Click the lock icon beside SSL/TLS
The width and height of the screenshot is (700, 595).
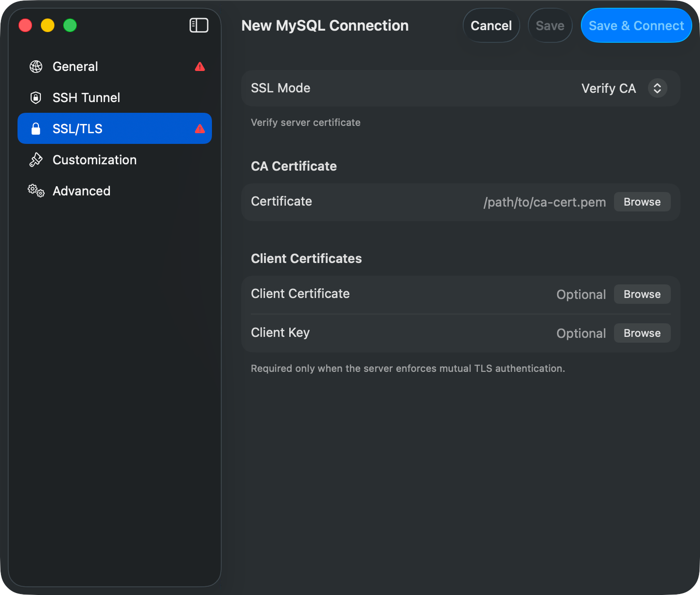[x=35, y=129]
